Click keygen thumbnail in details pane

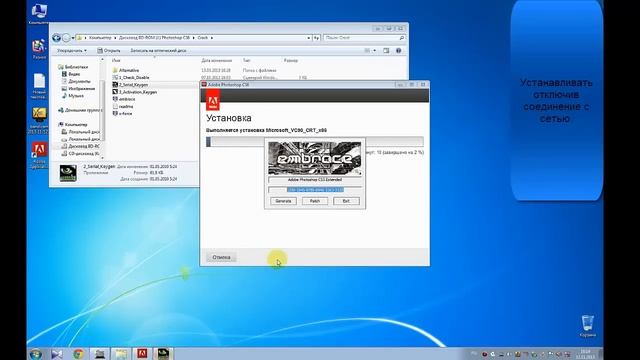click(68, 173)
